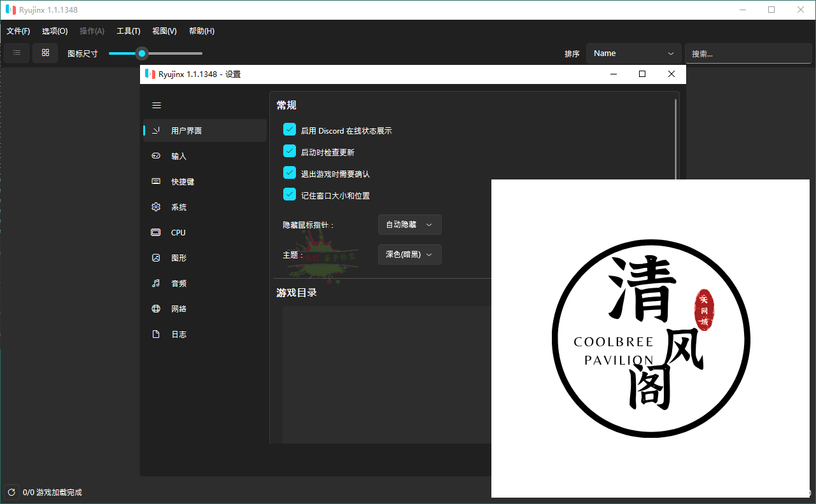Click the 游戏目录 section heading

(x=297, y=293)
